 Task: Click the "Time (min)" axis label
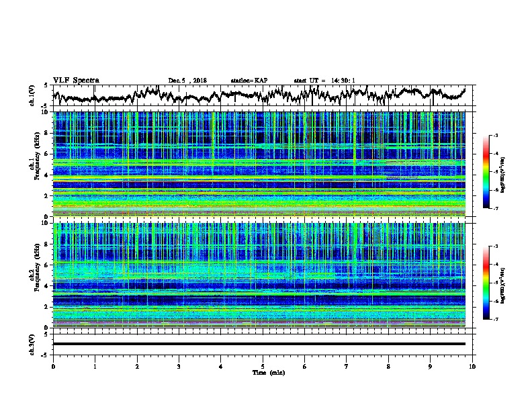tap(269, 373)
